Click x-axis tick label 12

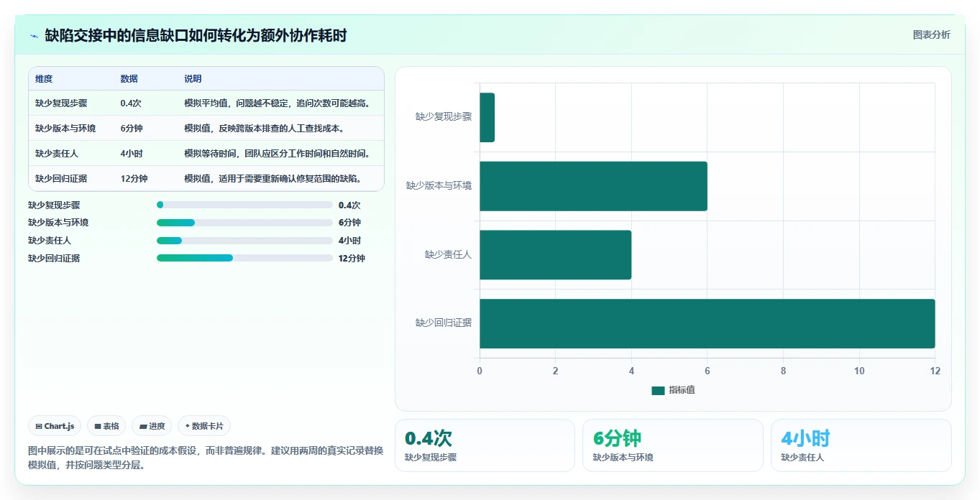[935, 371]
